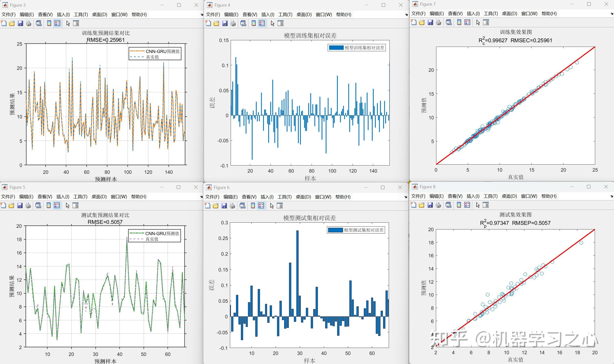Open 插入(I) menu in Figure 6
This screenshot has height=364, width=614.
click(267, 197)
